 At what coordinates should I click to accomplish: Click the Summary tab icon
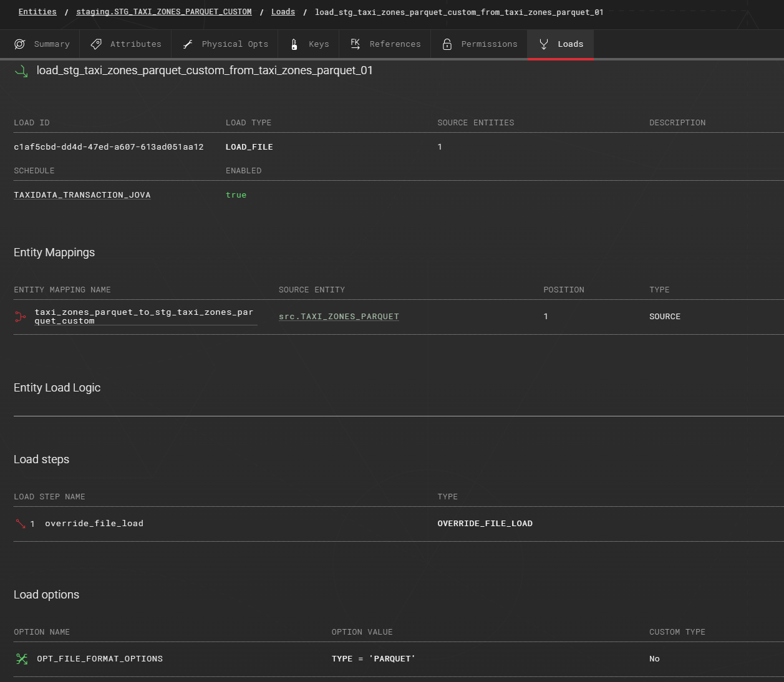pyautogui.click(x=20, y=44)
